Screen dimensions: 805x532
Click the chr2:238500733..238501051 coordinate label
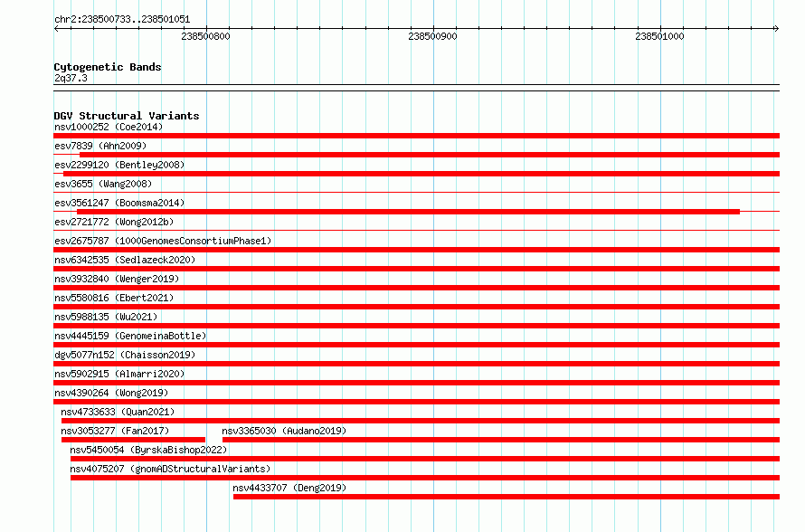122,19
